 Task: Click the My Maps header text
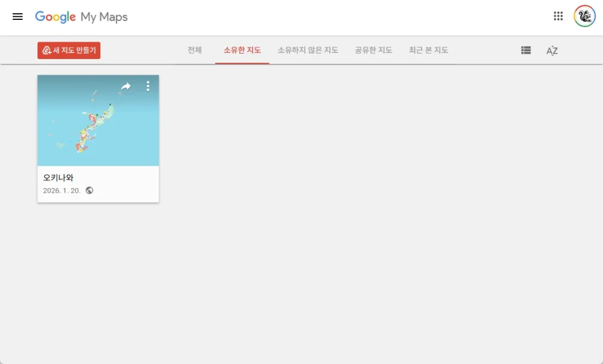(x=104, y=17)
